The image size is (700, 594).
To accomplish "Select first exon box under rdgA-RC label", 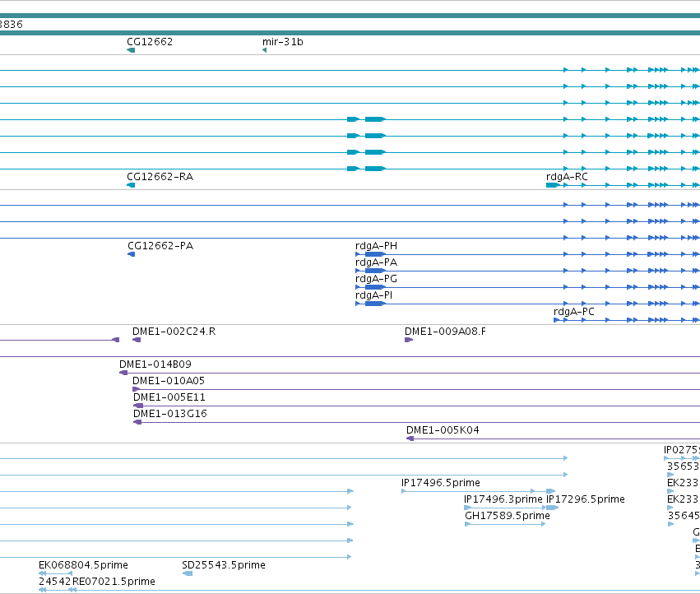I will [x=552, y=185].
